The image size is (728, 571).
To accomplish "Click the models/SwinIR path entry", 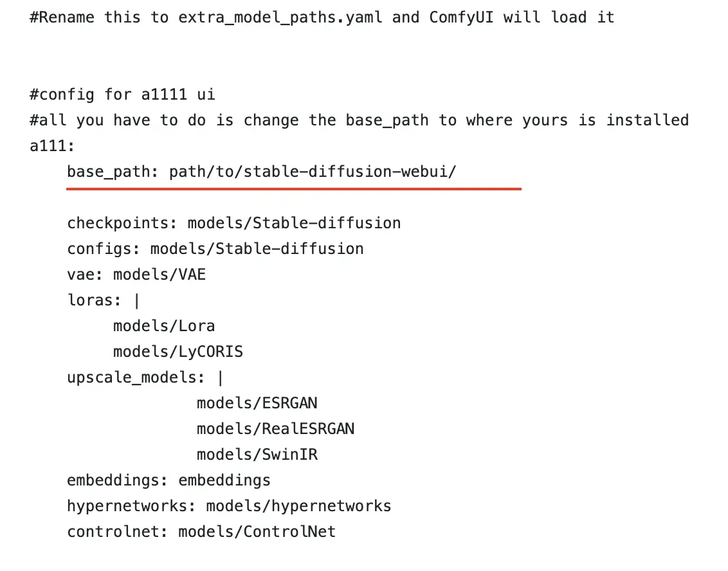I will point(257,455).
